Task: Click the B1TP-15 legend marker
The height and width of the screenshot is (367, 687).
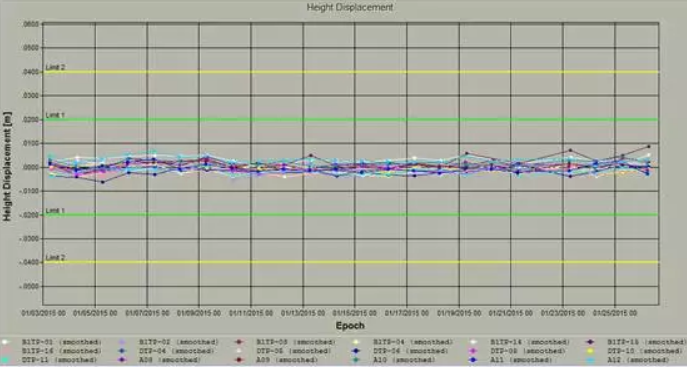Action: pyautogui.click(x=590, y=342)
